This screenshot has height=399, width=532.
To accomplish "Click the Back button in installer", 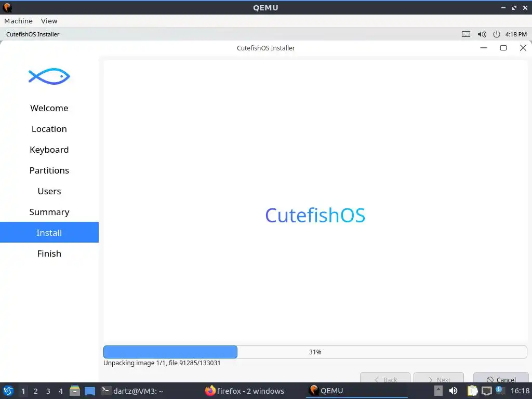I will tap(385, 379).
